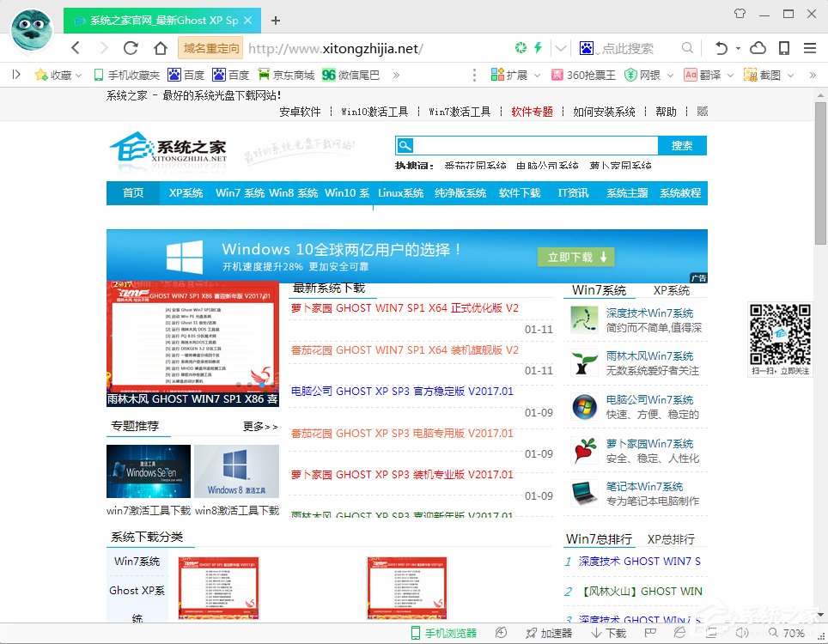Image resolution: width=828 pixels, height=644 pixels.
Task: Expand the dropdown beside 翻译
Action: [x=729, y=75]
